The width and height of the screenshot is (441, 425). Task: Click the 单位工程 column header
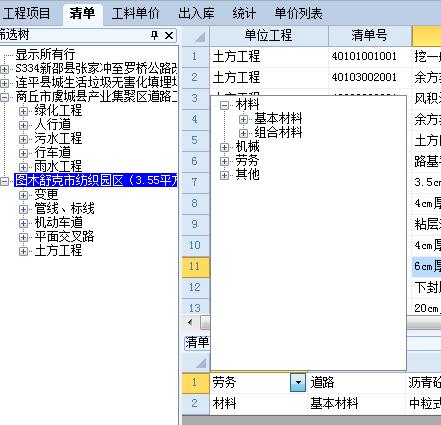point(269,35)
